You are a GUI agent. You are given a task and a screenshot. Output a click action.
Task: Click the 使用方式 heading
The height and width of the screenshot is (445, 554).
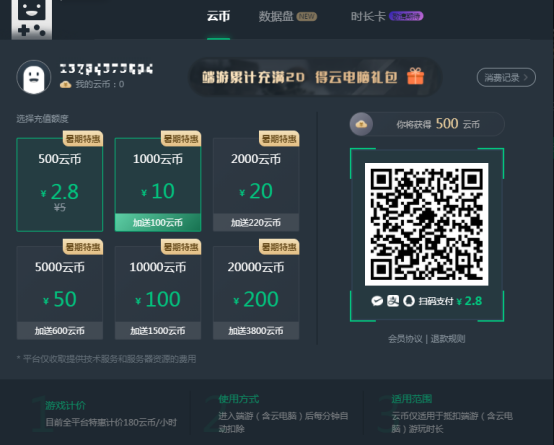(x=239, y=399)
